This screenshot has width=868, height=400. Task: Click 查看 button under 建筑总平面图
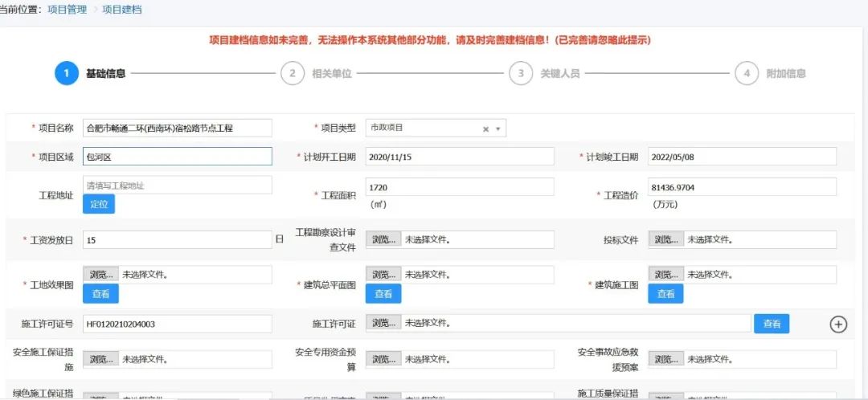(x=383, y=294)
